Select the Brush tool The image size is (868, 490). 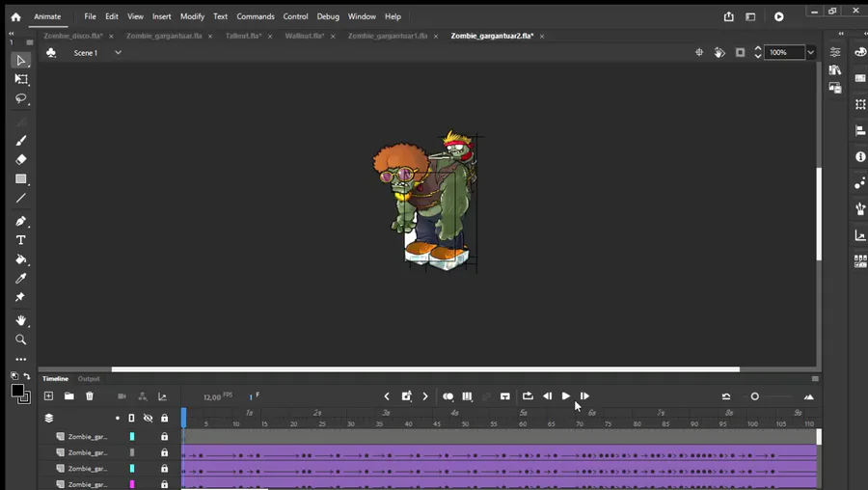(x=21, y=141)
